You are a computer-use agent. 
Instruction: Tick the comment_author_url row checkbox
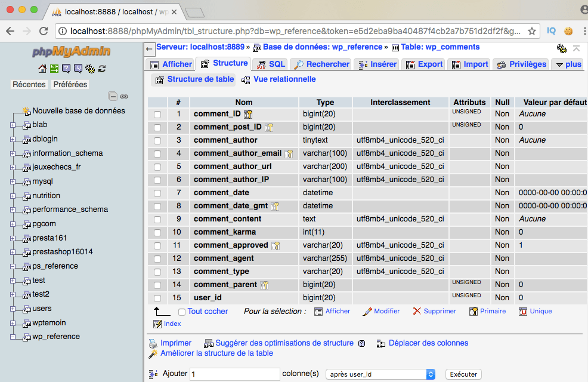click(157, 167)
